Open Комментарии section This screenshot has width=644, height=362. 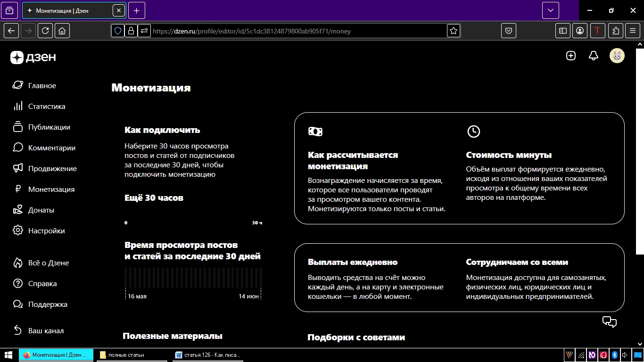click(44, 148)
